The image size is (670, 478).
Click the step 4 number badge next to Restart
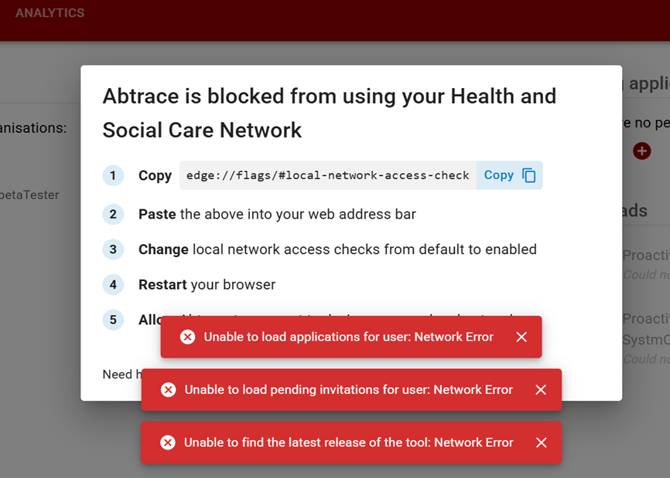click(x=114, y=284)
